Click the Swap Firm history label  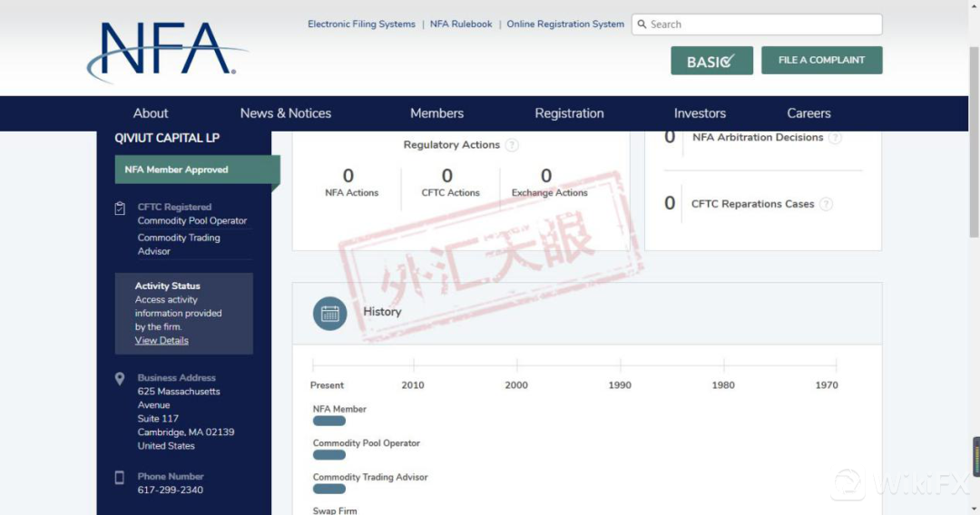pos(335,510)
